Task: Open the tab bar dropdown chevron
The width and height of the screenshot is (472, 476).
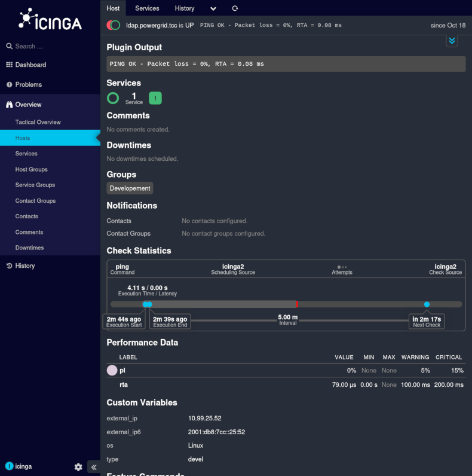Action: tap(213, 8)
